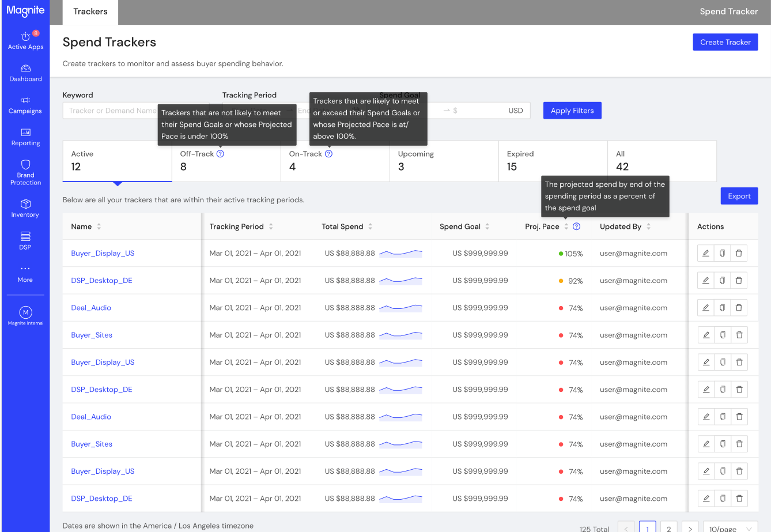Viewport: 771px width, 532px height.
Task: Open Brand Protection from the sidebar
Action: [25, 173]
